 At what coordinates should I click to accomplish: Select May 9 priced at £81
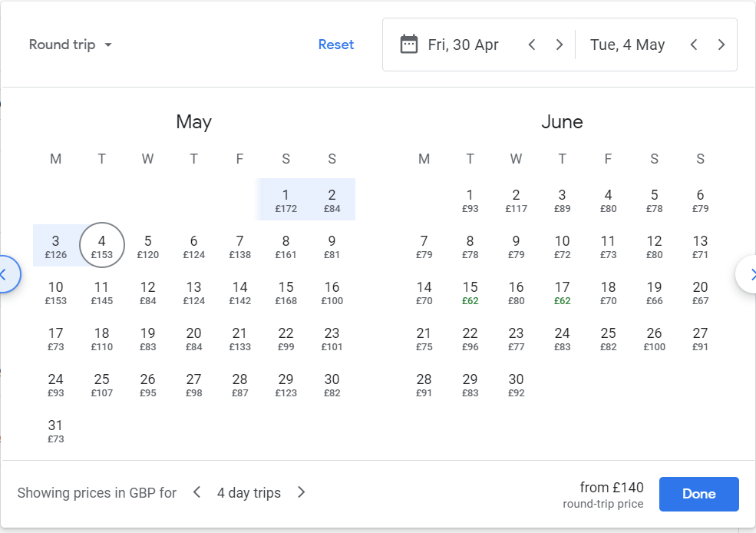tap(332, 247)
